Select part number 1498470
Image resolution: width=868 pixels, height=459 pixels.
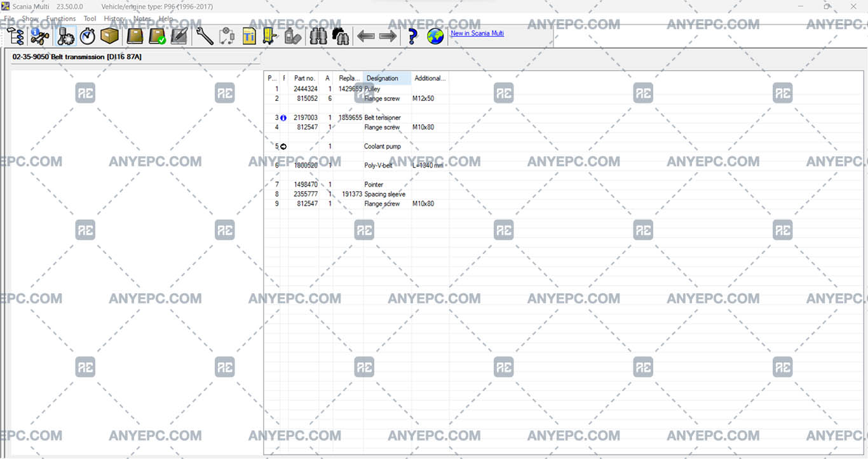(x=306, y=184)
